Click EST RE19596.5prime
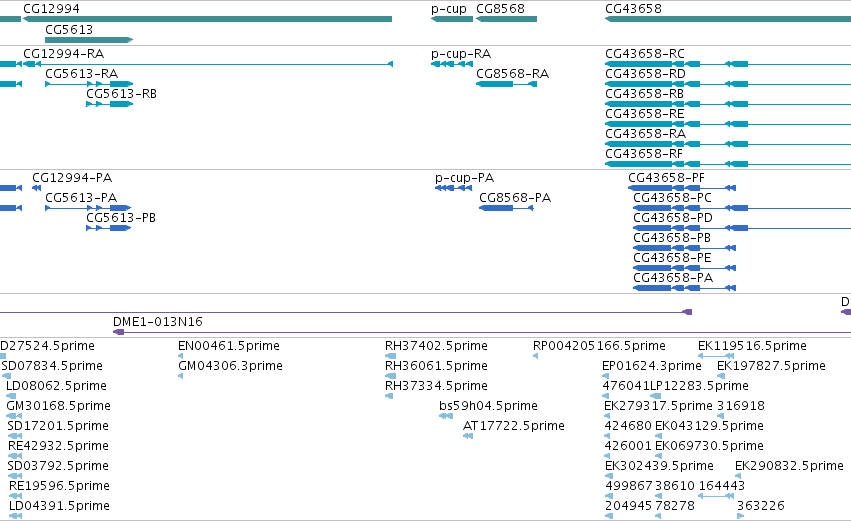Screen dimensions: 851x521 click(x=60, y=487)
